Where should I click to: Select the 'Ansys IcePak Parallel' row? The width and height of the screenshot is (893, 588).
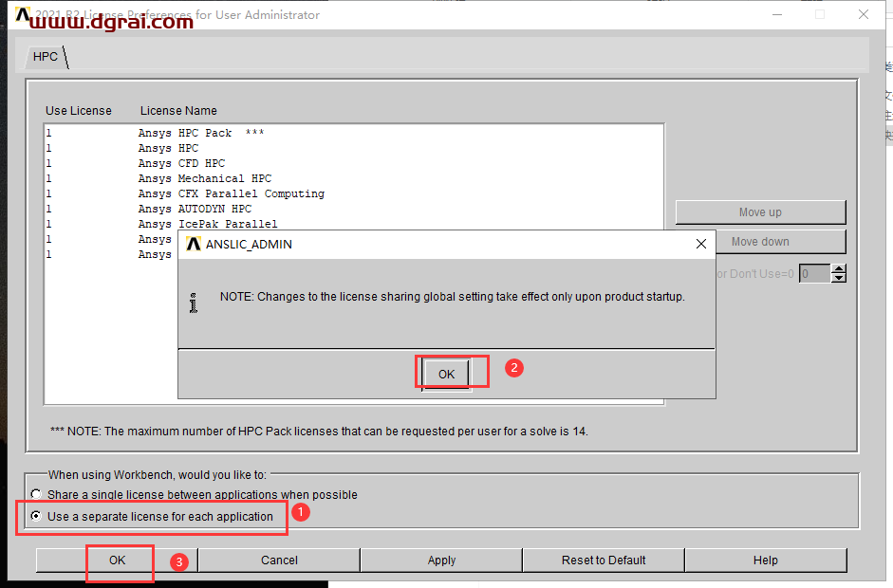[353, 224]
